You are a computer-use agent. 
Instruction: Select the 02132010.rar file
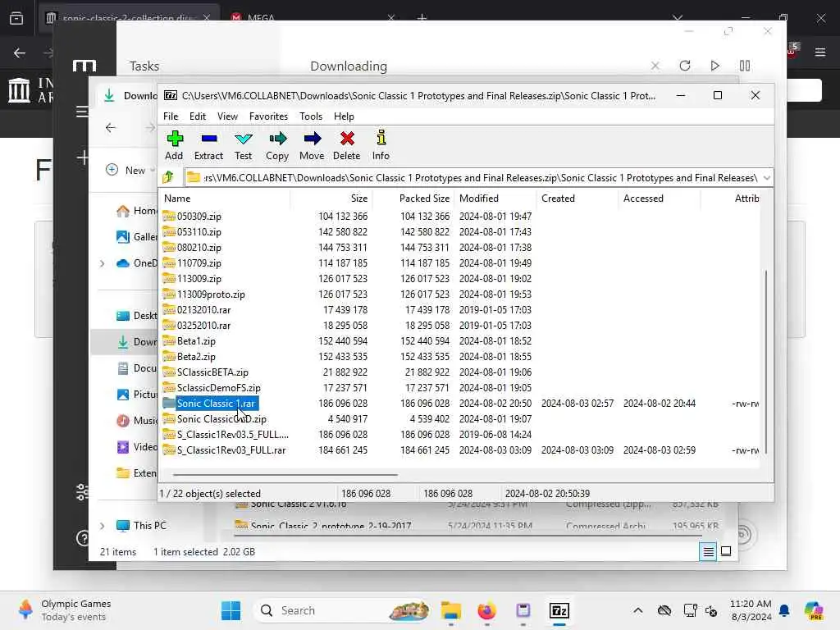tap(203, 309)
